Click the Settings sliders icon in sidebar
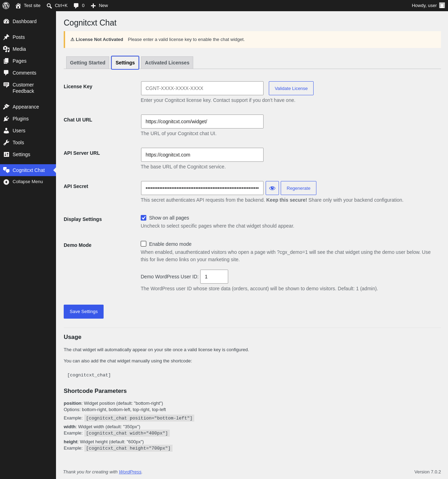 point(6,154)
